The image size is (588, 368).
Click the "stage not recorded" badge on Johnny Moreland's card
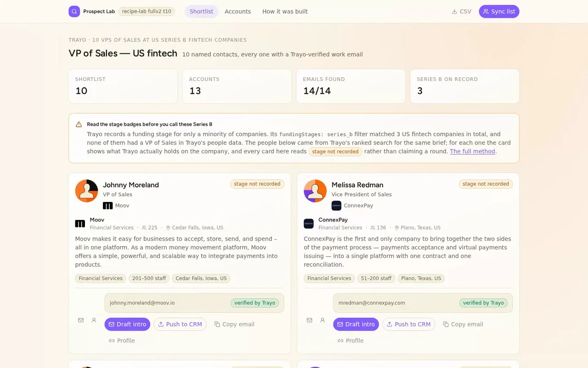257,184
